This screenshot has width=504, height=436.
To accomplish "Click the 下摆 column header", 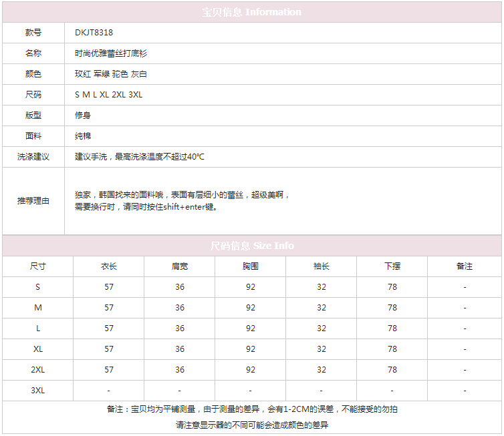I will click(x=392, y=266).
